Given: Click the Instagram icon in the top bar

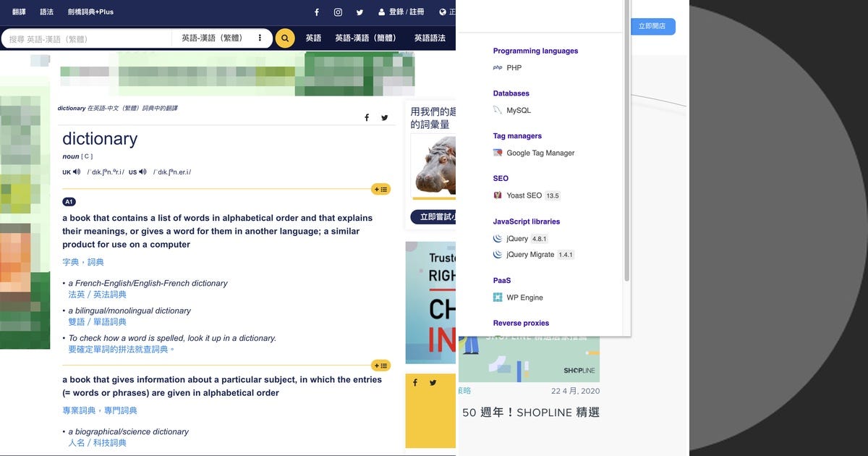Looking at the screenshot, I should pyautogui.click(x=336, y=12).
